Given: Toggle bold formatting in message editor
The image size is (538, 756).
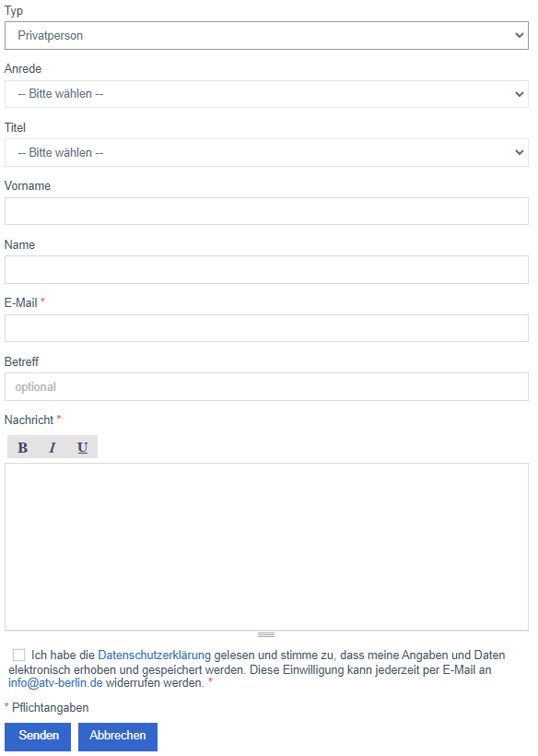Looking at the screenshot, I should coord(23,447).
